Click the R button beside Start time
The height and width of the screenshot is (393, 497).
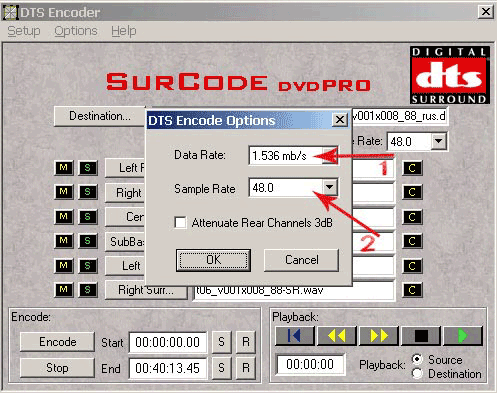click(246, 342)
